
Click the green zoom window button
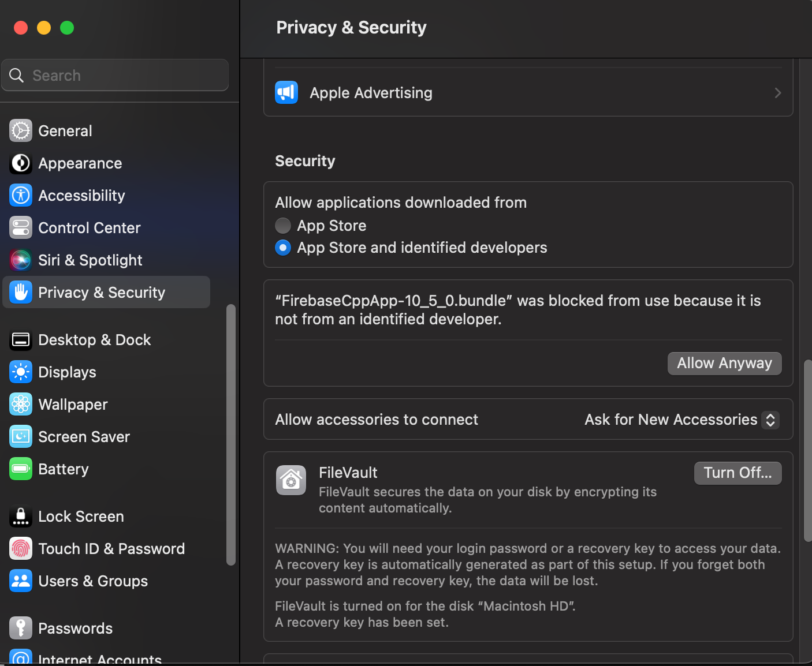67,28
